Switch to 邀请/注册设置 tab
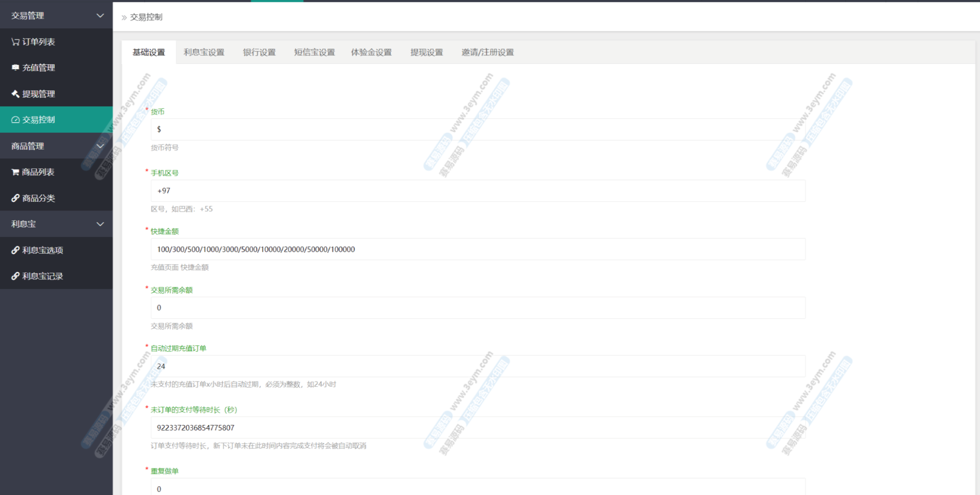980x495 pixels. [x=487, y=52]
